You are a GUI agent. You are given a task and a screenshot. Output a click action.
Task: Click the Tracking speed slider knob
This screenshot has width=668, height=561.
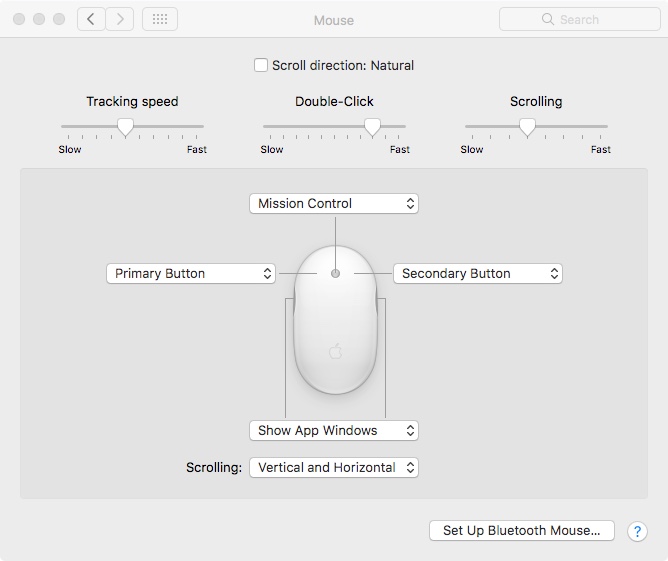[x=125, y=127]
